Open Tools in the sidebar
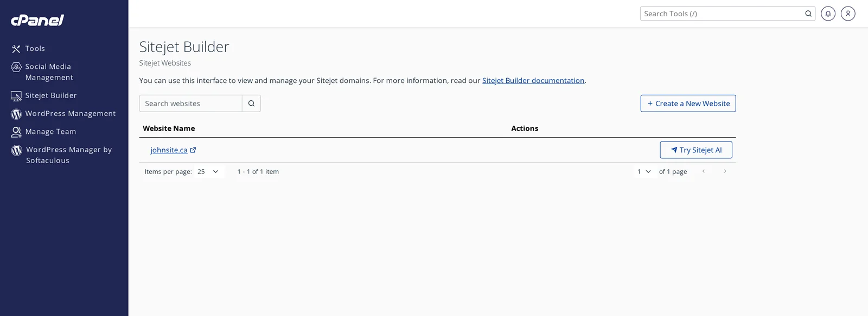This screenshot has width=868, height=316. coord(35,49)
